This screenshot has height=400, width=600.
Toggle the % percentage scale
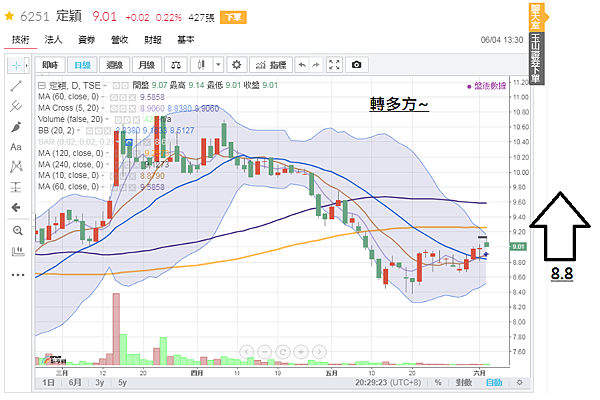438,382
